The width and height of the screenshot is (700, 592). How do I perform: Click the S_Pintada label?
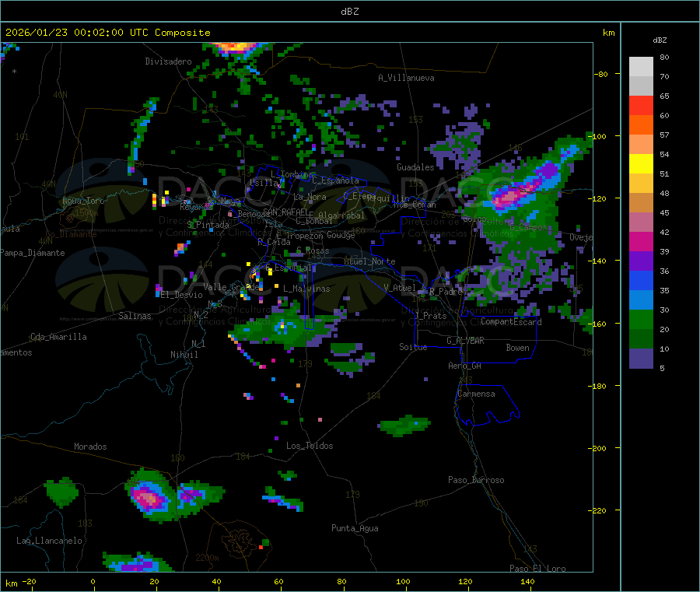coord(208,225)
